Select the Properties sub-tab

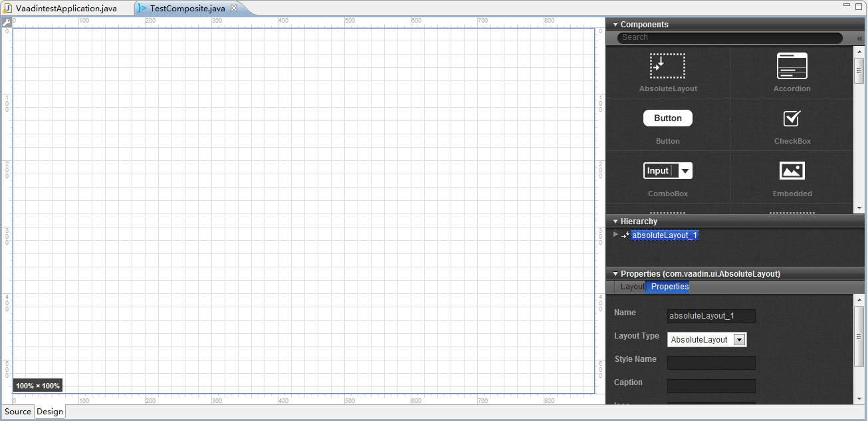tap(669, 287)
